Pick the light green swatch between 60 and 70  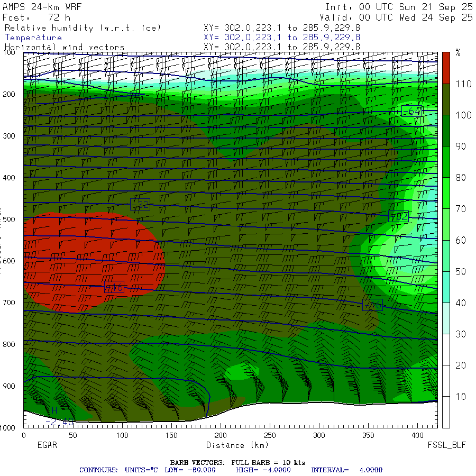pyautogui.click(x=446, y=225)
